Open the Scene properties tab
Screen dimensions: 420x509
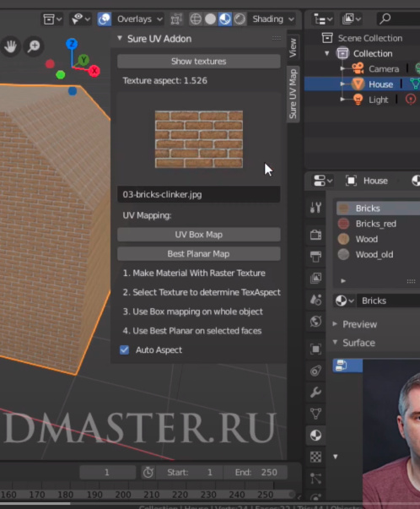click(315, 300)
